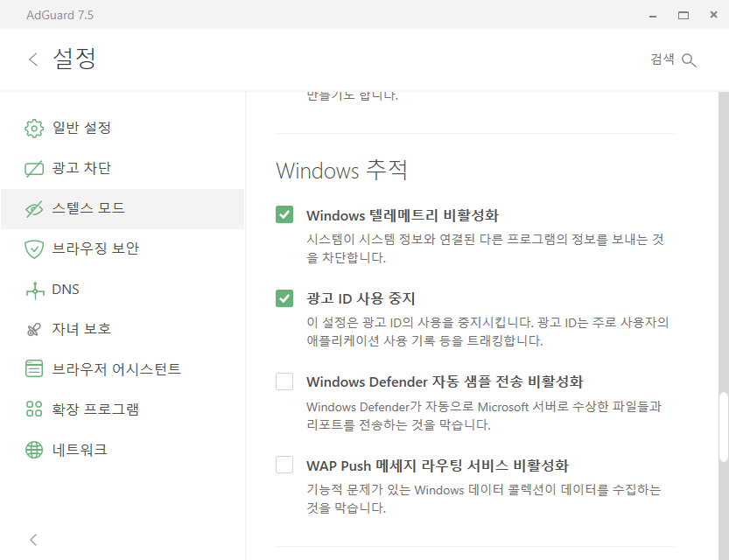
Task: Click the 설정 page title
Action: pyautogui.click(x=74, y=59)
